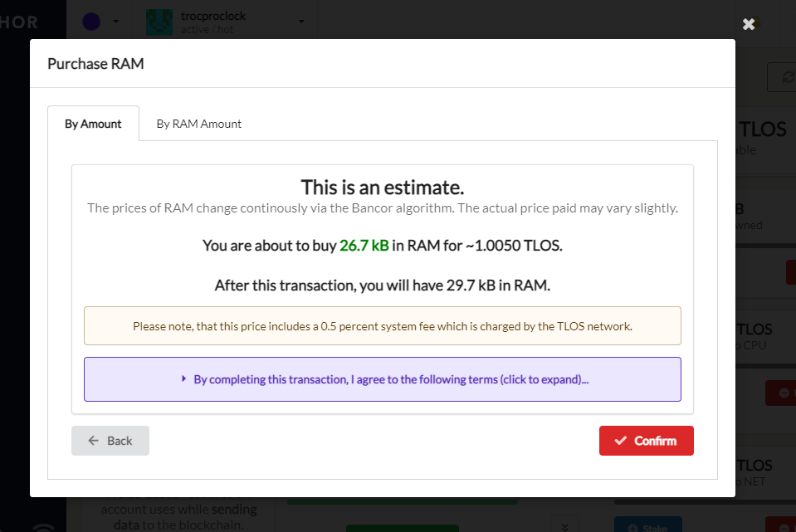Screen dimensions: 796x532
Task: Click the refresh icon behind the dialog
Action: pos(788,77)
